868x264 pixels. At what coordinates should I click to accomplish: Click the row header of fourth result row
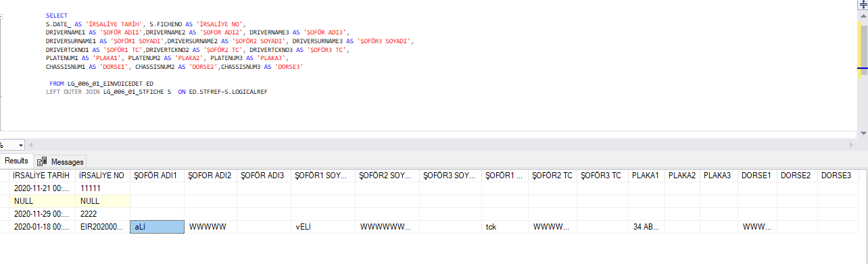[5, 227]
